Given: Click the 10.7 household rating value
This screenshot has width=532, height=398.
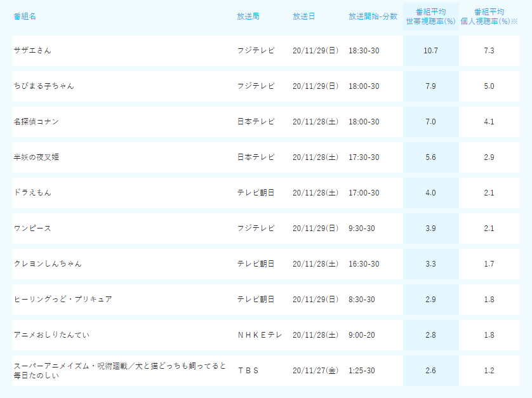Looking at the screenshot, I should pos(430,51).
